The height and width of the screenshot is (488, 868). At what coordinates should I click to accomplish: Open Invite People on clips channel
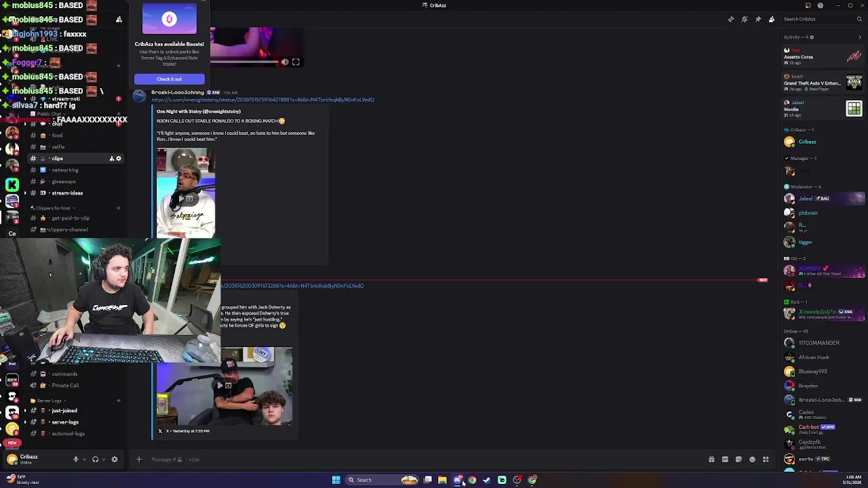pos(111,159)
